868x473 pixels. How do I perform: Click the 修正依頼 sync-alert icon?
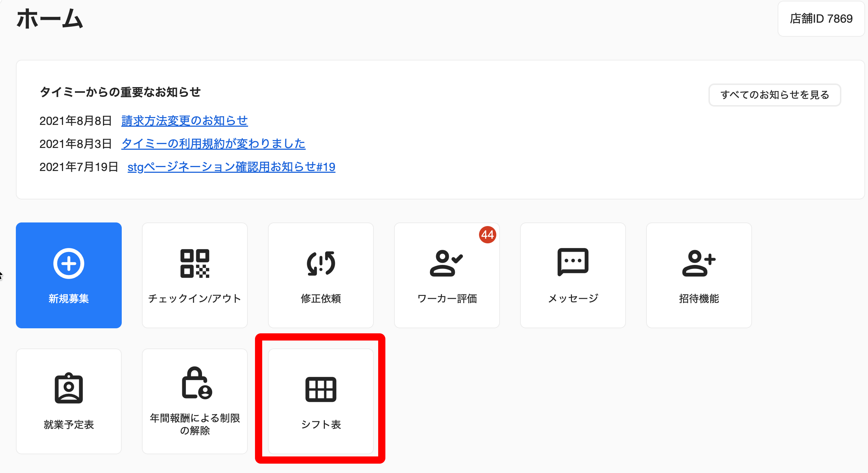click(321, 263)
